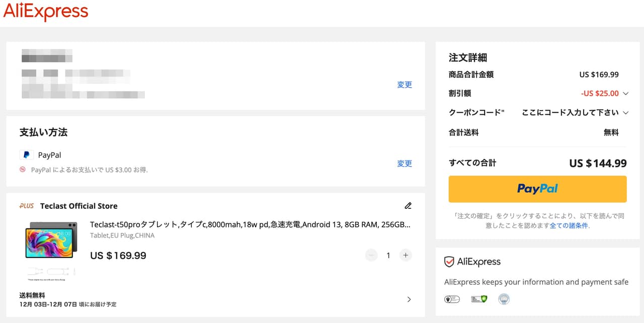Click 変更 to change payment method
Image resolution: width=644 pixels, height=323 pixels.
[405, 164]
